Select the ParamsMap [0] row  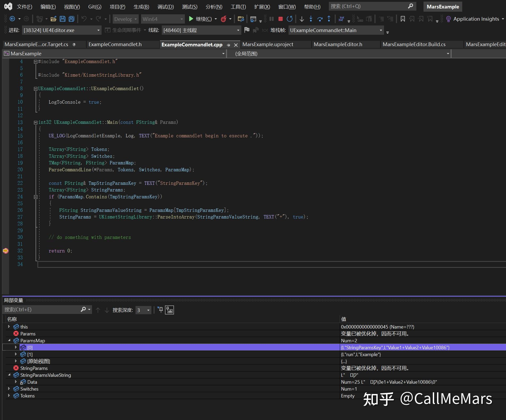(x=254, y=347)
